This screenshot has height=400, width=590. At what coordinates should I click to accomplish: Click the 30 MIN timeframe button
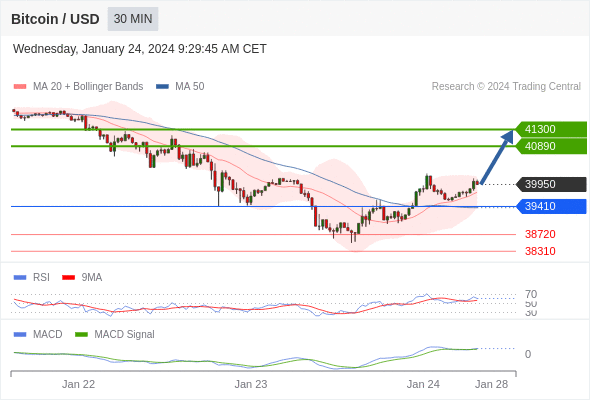point(133,19)
